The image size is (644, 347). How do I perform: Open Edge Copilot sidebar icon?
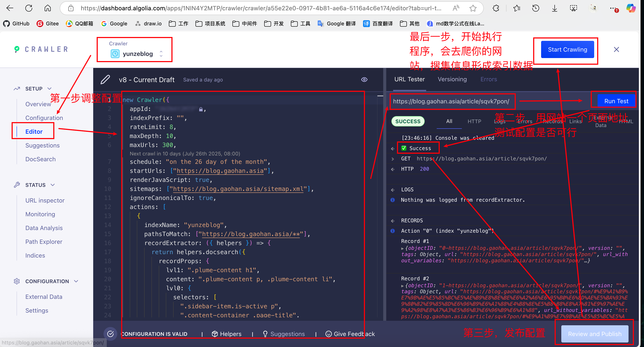coord(631,8)
